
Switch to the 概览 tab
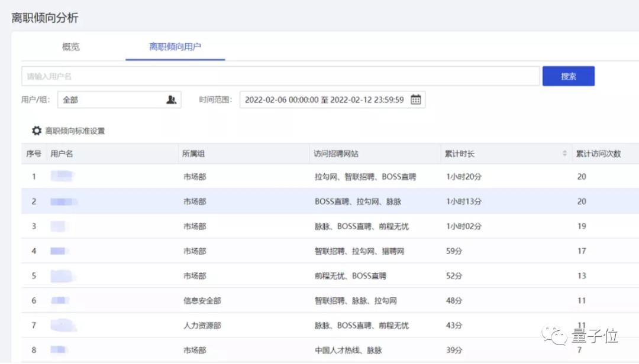point(71,47)
